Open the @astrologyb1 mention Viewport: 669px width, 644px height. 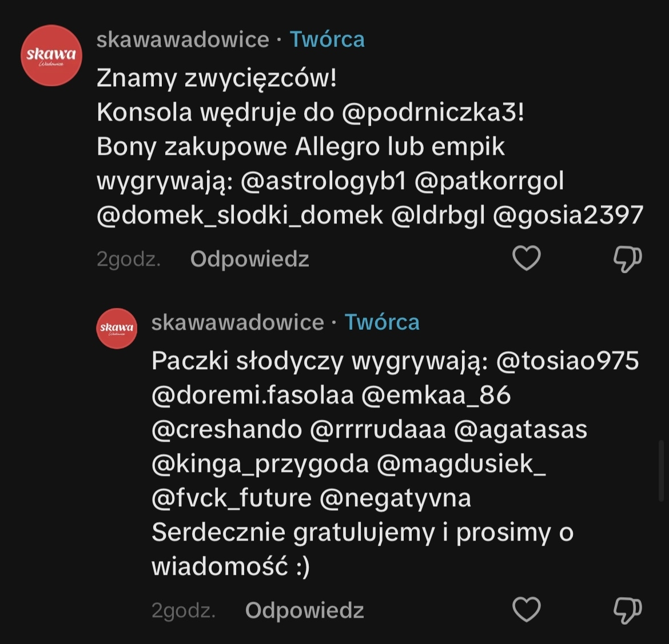[x=324, y=181]
